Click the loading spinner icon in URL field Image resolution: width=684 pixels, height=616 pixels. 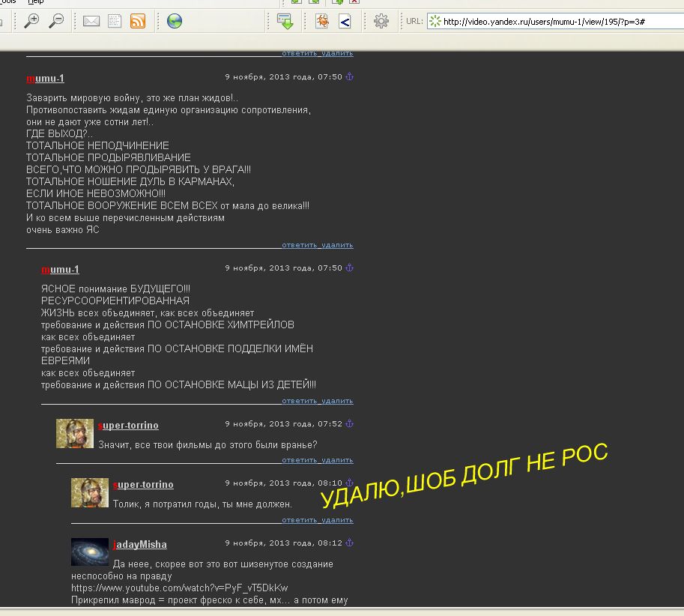[435, 21]
